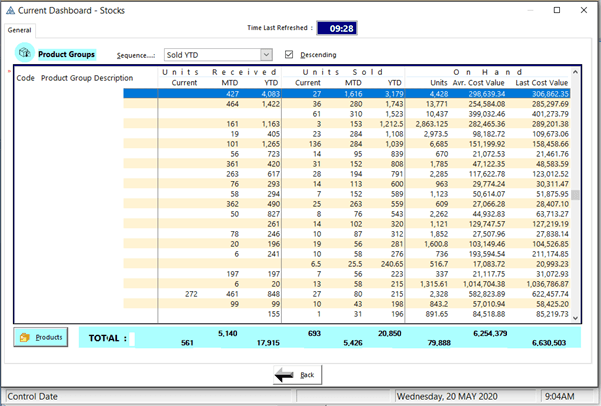Click the cell value 30,311.47
601x406 pixels.
pyautogui.click(x=552, y=184)
